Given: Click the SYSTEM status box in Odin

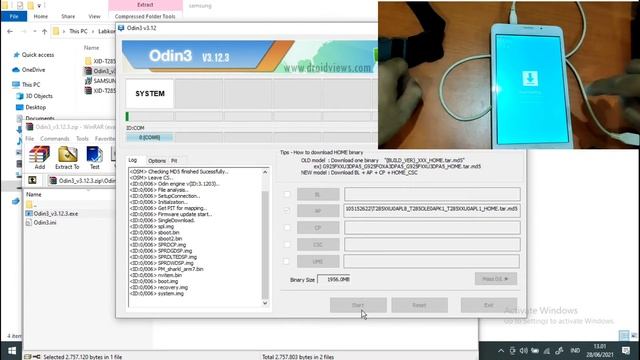Looking at the screenshot, I should point(150,93).
